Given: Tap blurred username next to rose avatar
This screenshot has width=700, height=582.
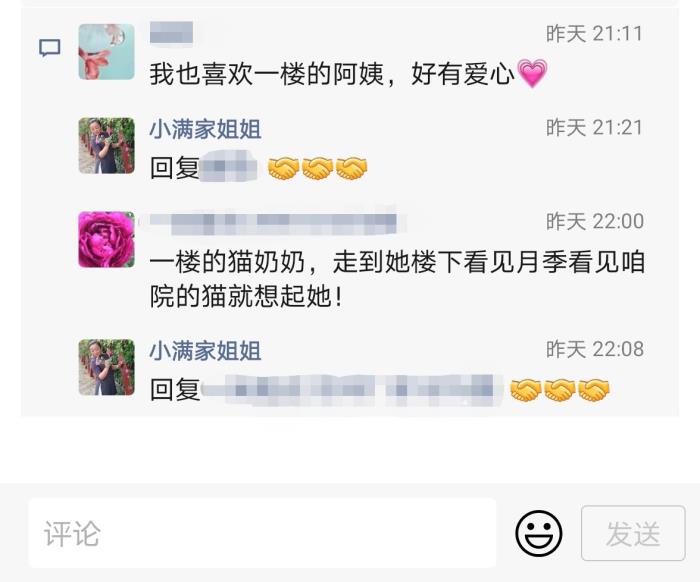Looking at the screenshot, I should click(x=273, y=221).
